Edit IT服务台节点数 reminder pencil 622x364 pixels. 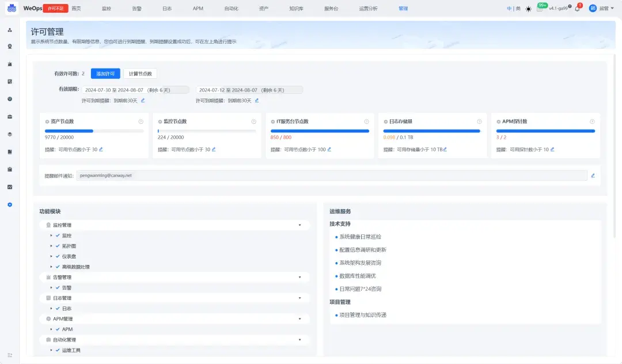pos(329,150)
